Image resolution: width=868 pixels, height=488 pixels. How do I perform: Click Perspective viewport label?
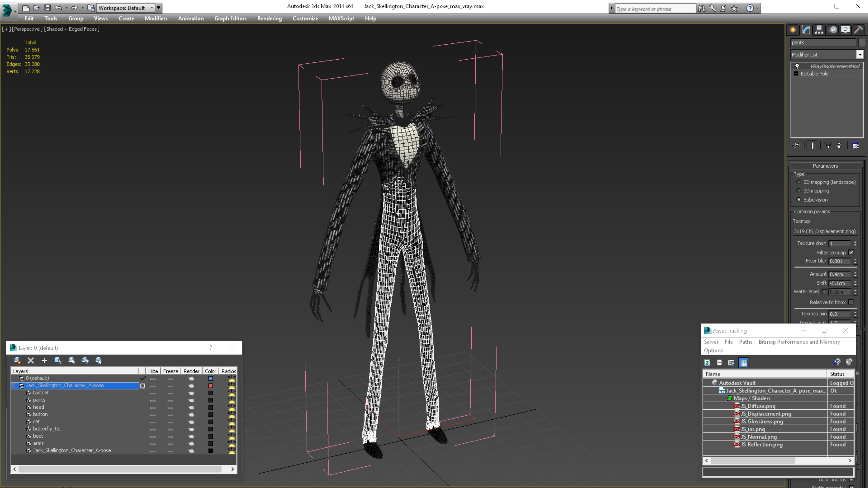(27, 29)
